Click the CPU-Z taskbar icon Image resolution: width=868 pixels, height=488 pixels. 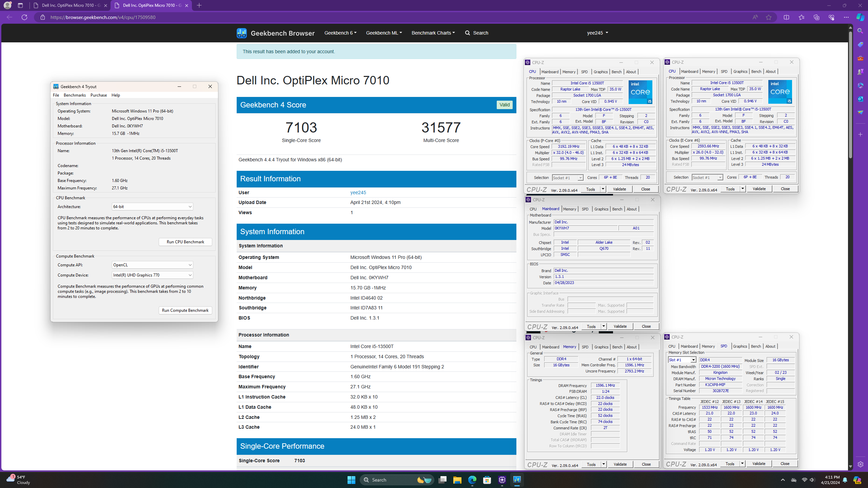pyautogui.click(x=502, y=480)
